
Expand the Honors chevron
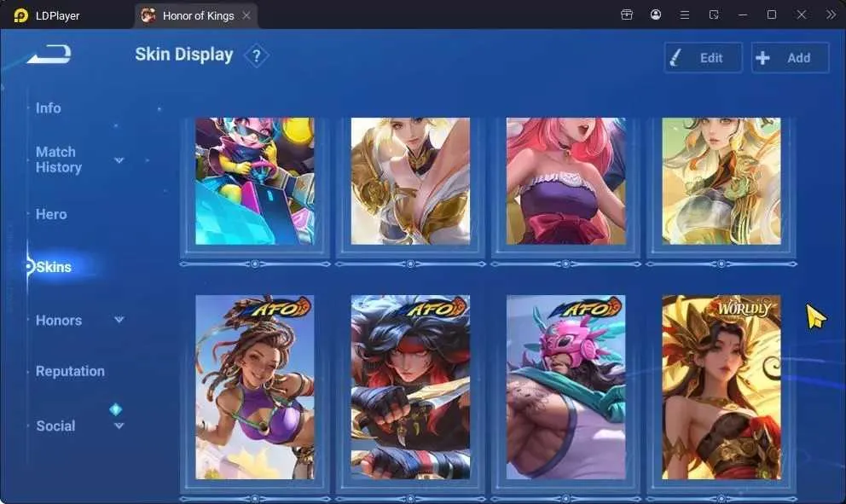[119, 320]
